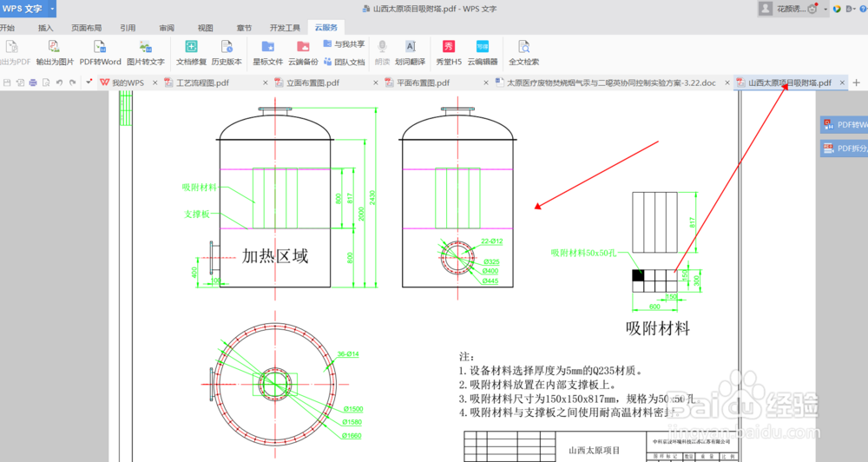Close the 山西太原项目吸附塔.pdf tab
This screenshot has width=868, height=462.
coord(842,82)
